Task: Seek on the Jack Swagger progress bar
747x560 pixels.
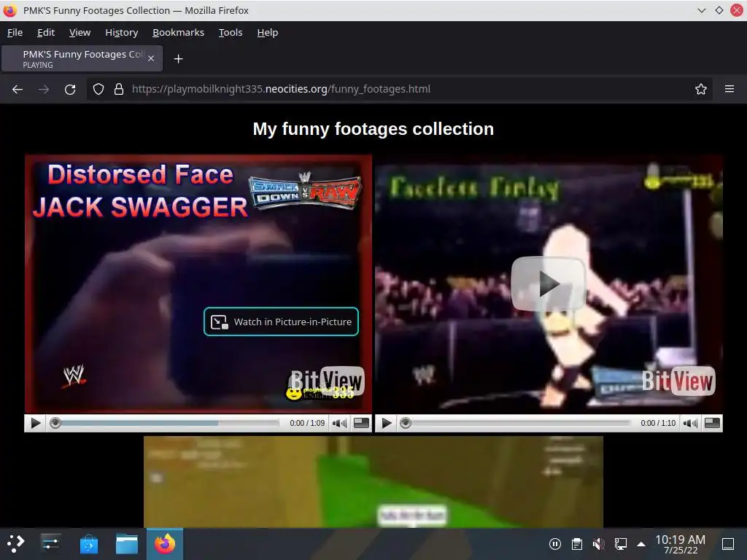Action: click(x=164, y=423)
